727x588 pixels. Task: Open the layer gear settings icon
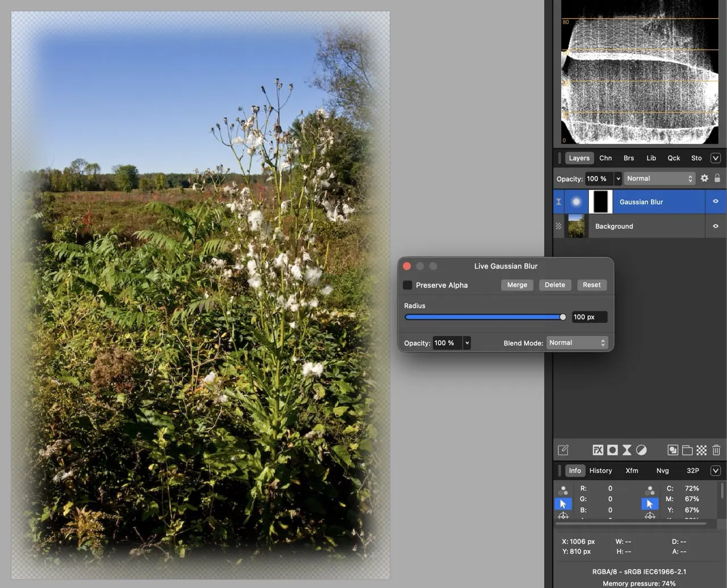click(704, 178)
